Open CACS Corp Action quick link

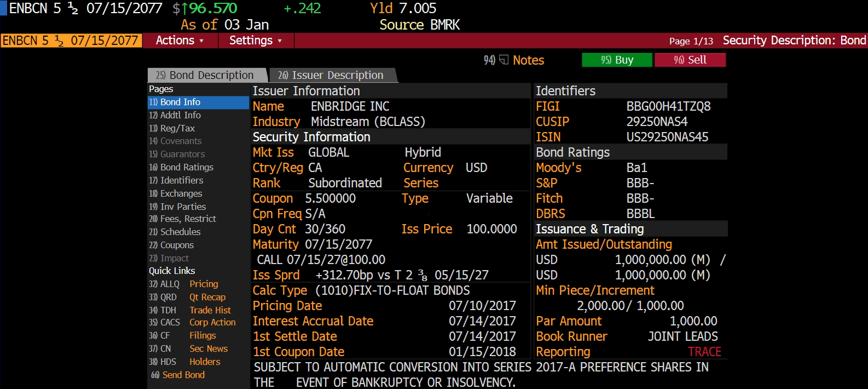pos(193,323)
